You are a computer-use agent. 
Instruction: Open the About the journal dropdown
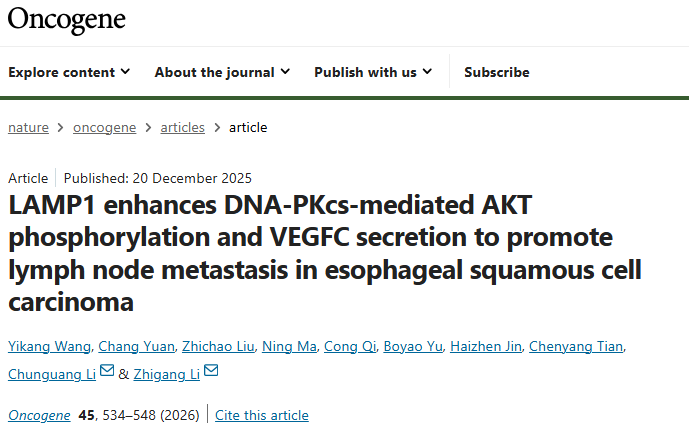click(222, 72)
